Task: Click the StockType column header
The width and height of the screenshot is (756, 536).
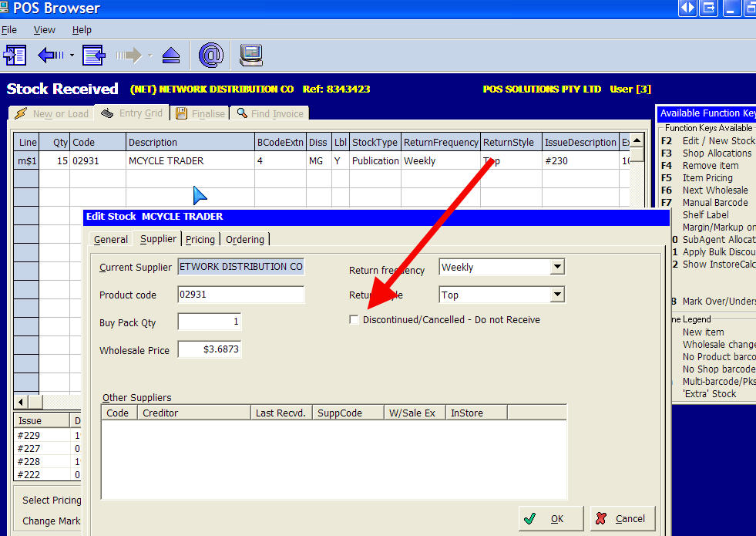Action: pyautogui.click(x=375, y=143)
